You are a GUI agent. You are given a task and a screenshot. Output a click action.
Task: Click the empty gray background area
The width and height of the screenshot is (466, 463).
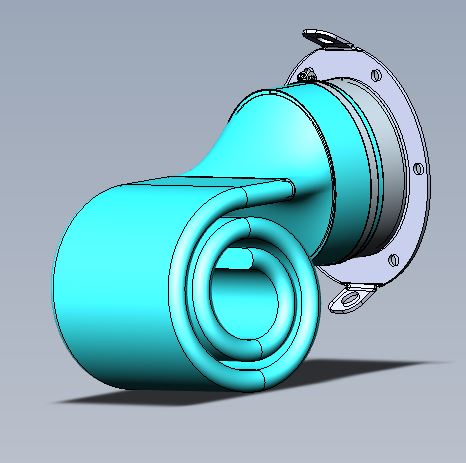click(x=100, y=83)
